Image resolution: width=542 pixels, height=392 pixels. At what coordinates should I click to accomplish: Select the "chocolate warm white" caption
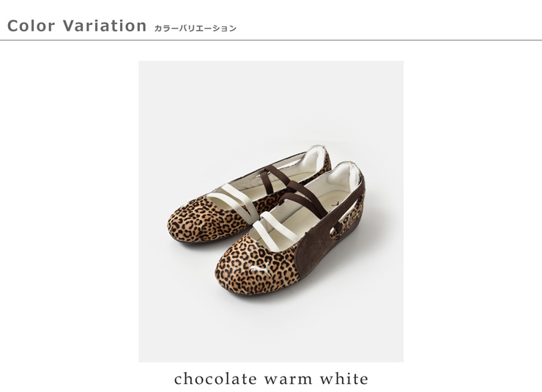pyautogui.click(x=271, y=379)
